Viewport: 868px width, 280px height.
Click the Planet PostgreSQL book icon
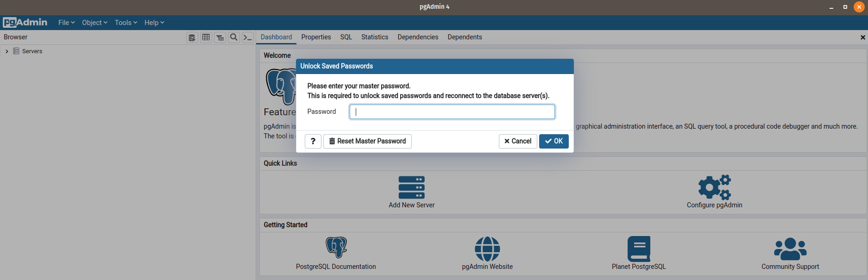(639, 249)
